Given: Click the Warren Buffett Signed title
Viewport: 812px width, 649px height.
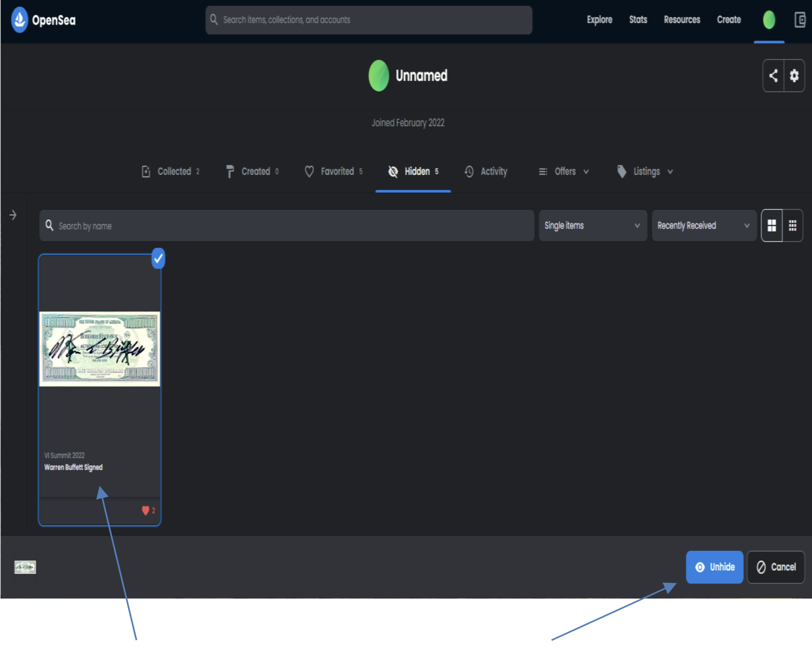Looking at the screenshot, I should click(74, 467).
